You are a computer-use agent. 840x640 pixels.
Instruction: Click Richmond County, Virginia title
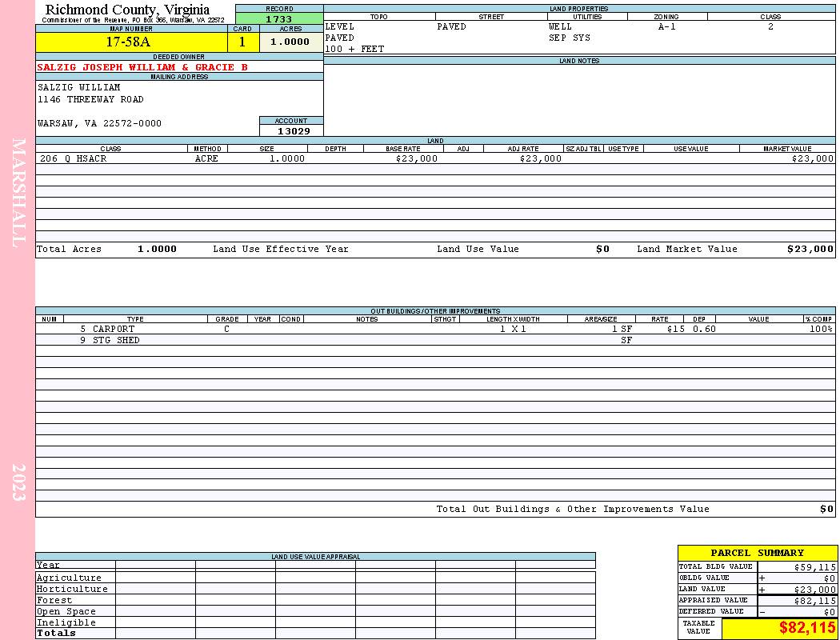(127, 10)
